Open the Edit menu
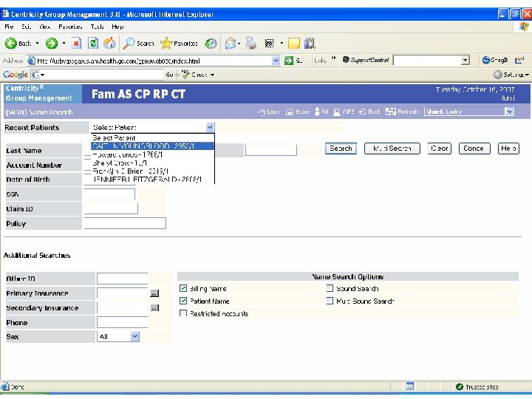This screenshot has width=532, height=399. coord(26,27)
